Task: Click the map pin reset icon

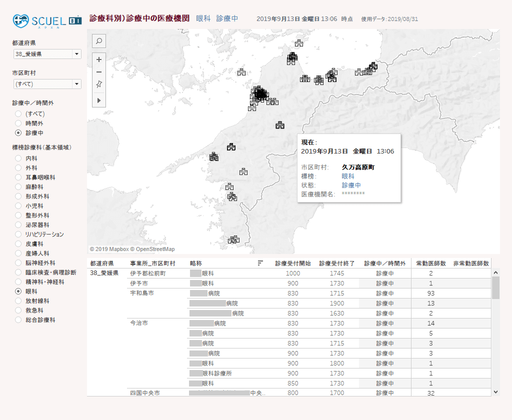Action: pos(99,84)
